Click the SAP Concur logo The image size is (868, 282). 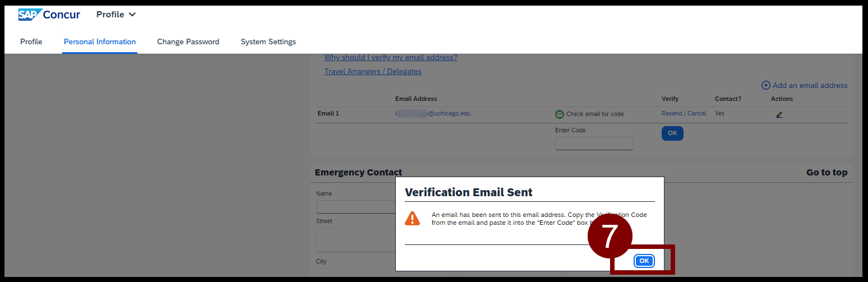point(49,15)
